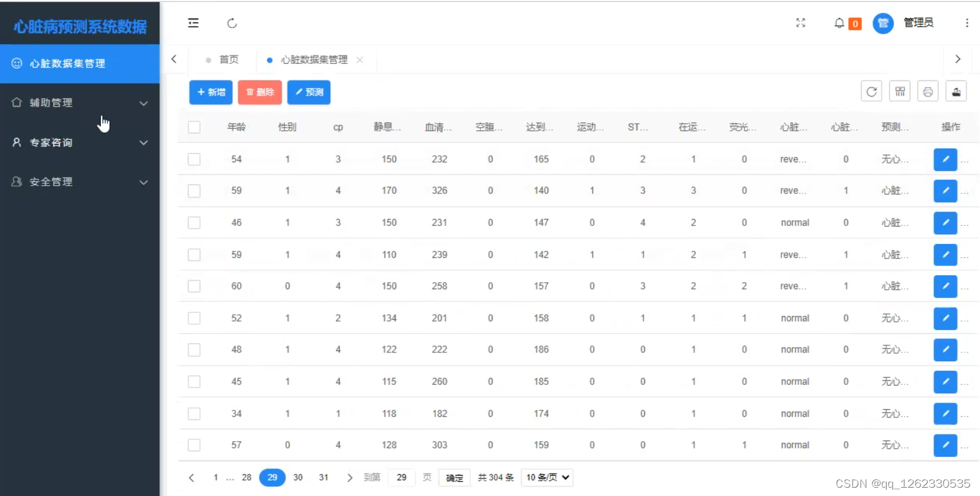Viewport: 980px width, 496px height.
Task: Go to page 31
Action: [324, 477]
